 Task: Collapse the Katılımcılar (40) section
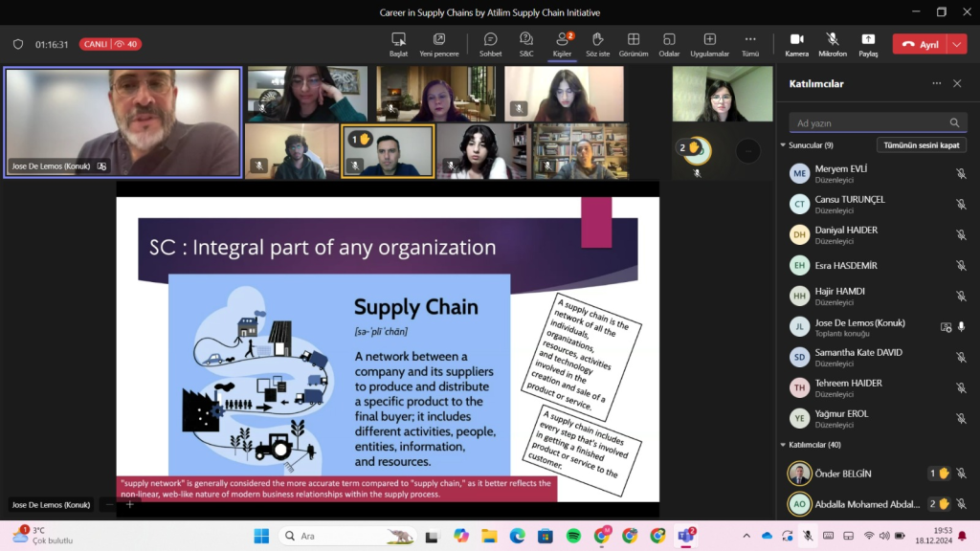(x=784, y=445)
